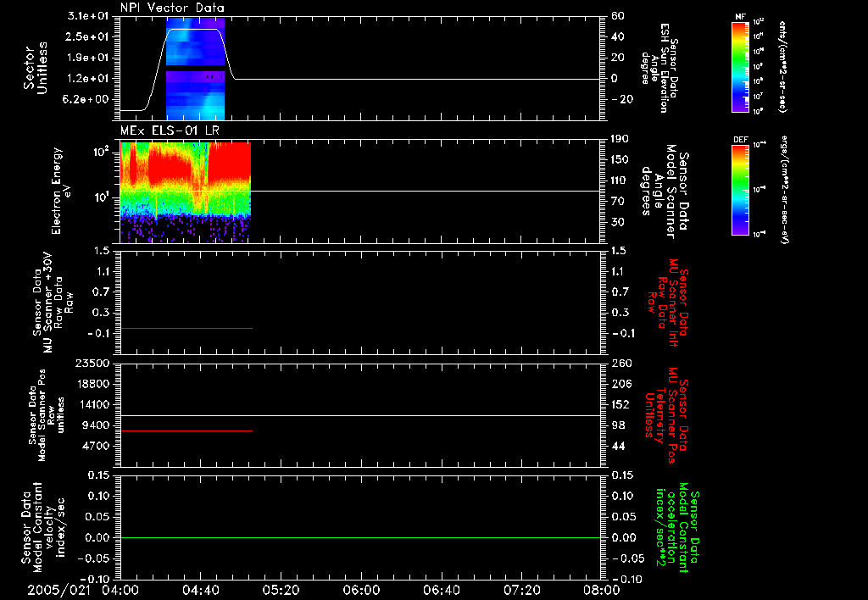
Task: Click the green Model Constant acceleration label
Action: (x=677, y=527)
